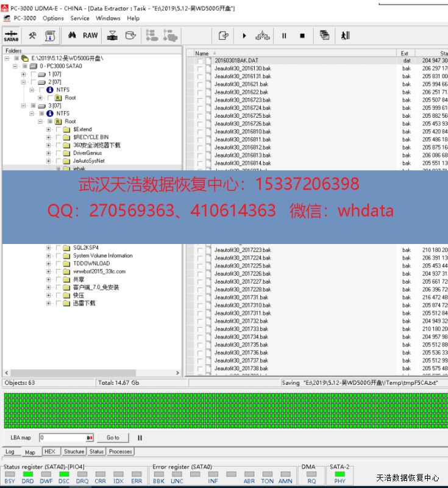Pause the LBA map next to Go to
This screenshot has width=448, height=488.
pos(140,437)
